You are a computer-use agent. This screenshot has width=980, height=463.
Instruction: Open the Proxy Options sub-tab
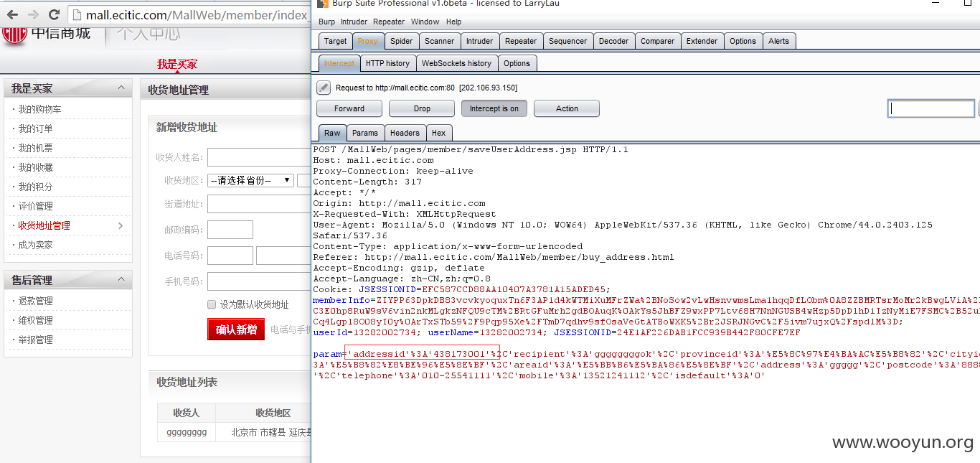[x=517, y=63]
